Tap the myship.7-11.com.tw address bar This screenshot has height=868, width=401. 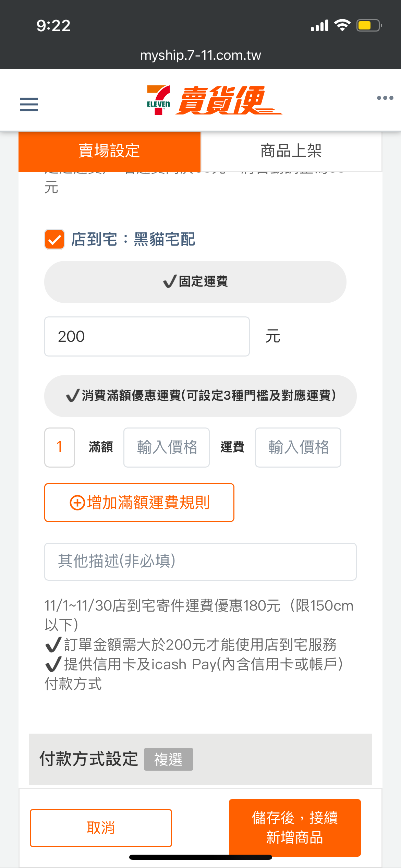click(x=200, y=55)
